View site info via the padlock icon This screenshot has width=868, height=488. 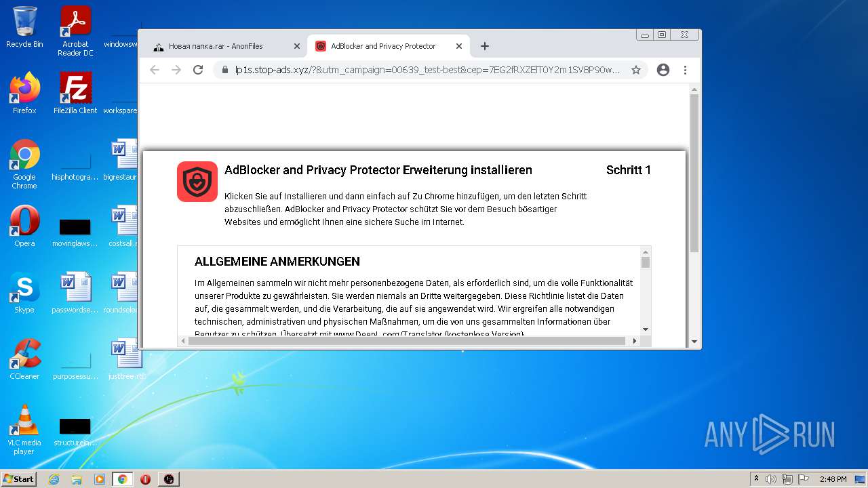tap(225, 70)
